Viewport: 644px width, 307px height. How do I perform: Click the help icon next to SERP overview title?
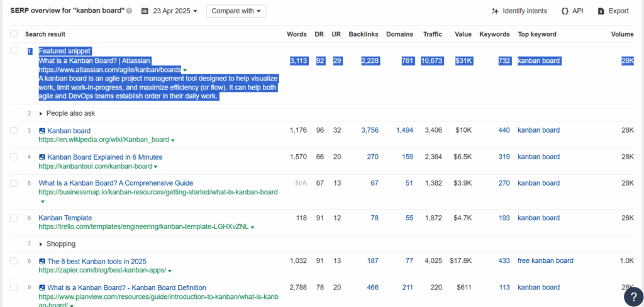coord(130,11)
